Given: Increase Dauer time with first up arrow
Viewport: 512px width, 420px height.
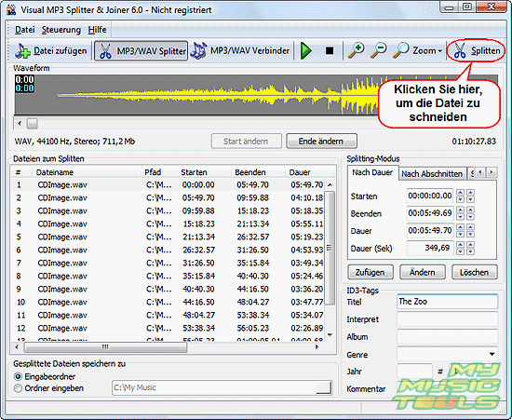Looking at the screenshot, I should coord(460,227).
